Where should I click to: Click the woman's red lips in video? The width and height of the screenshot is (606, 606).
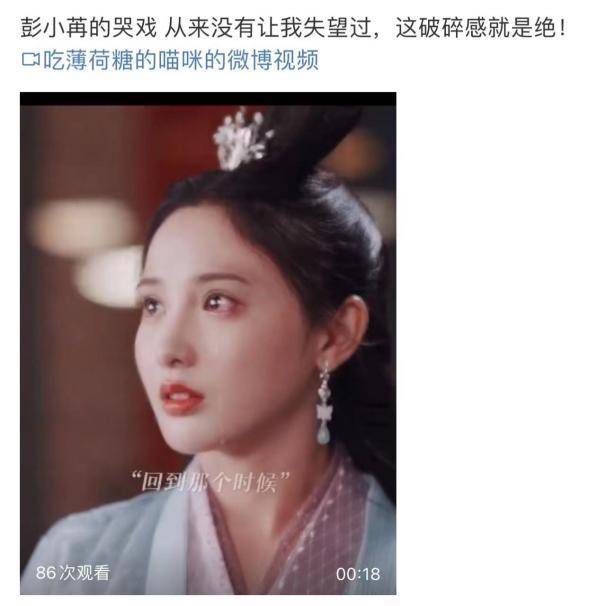(x=181, y=398)
